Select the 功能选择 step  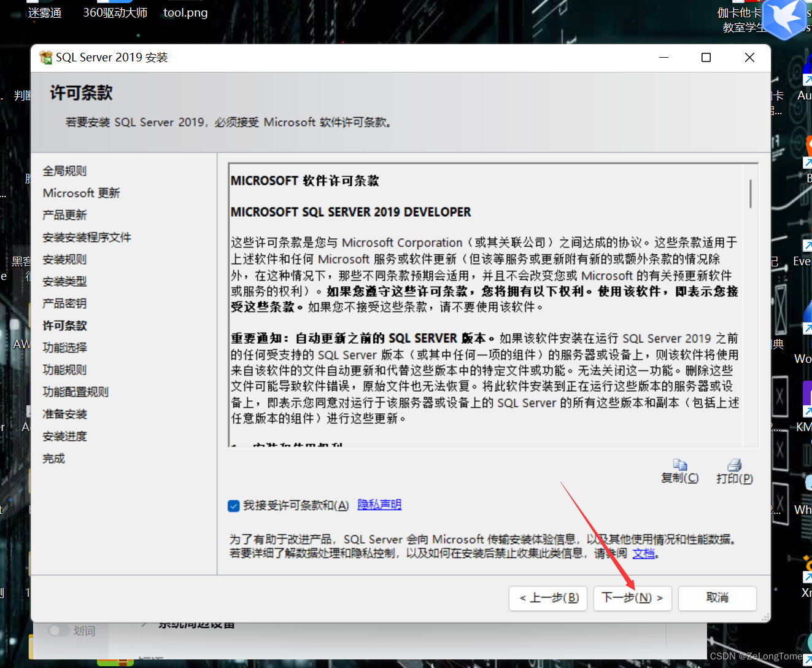coord(64,348)
